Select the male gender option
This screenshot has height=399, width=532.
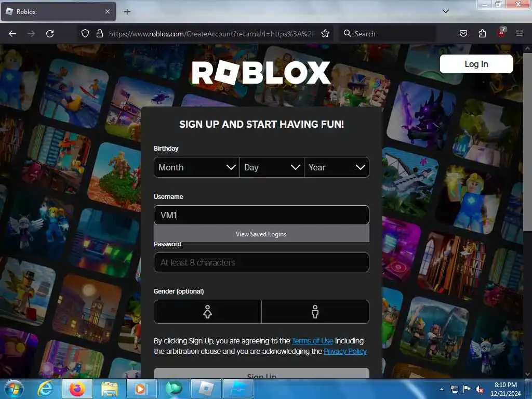pos(315,312)
